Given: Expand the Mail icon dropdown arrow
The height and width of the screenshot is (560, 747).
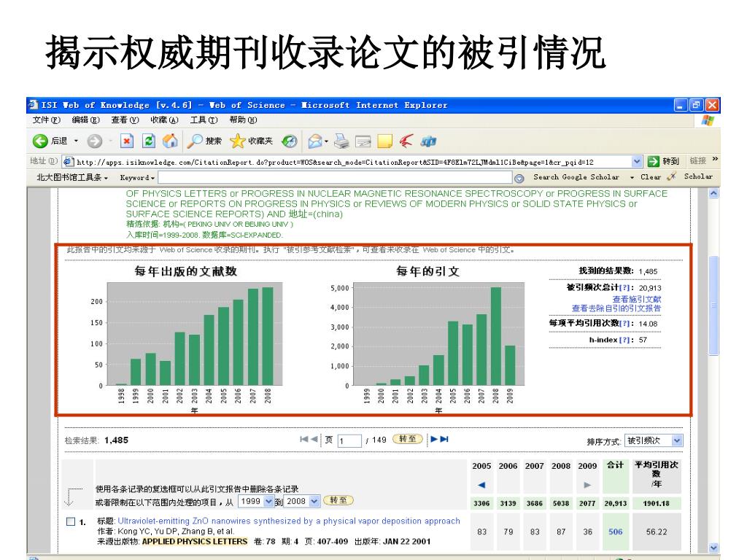Looking at the screenshot, I should [x=326, y=141].
